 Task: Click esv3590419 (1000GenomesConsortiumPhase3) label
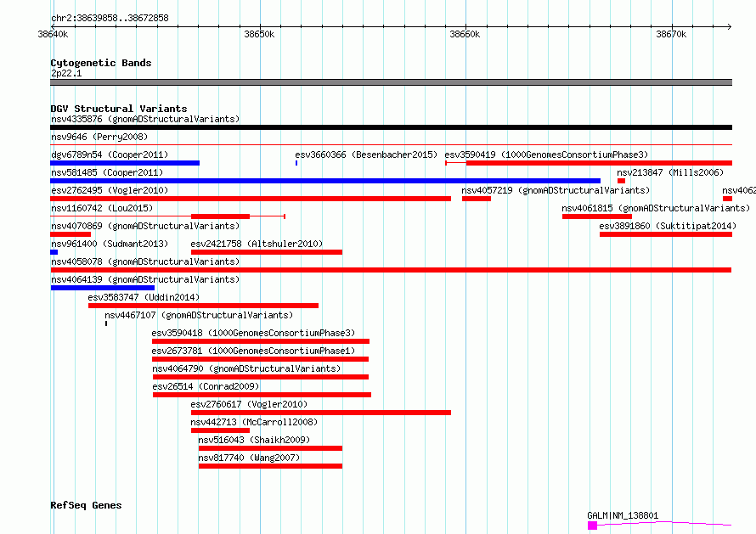click(x=546, y=155)
